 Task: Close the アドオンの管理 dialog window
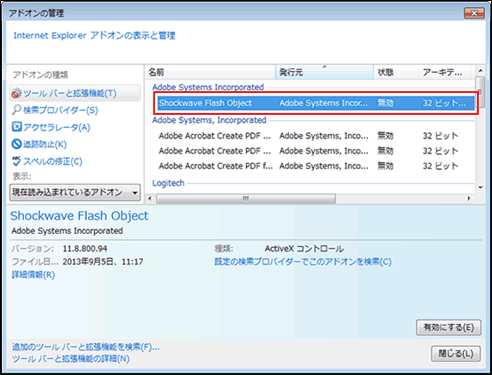pyautogui.click(x=474, y=13)
